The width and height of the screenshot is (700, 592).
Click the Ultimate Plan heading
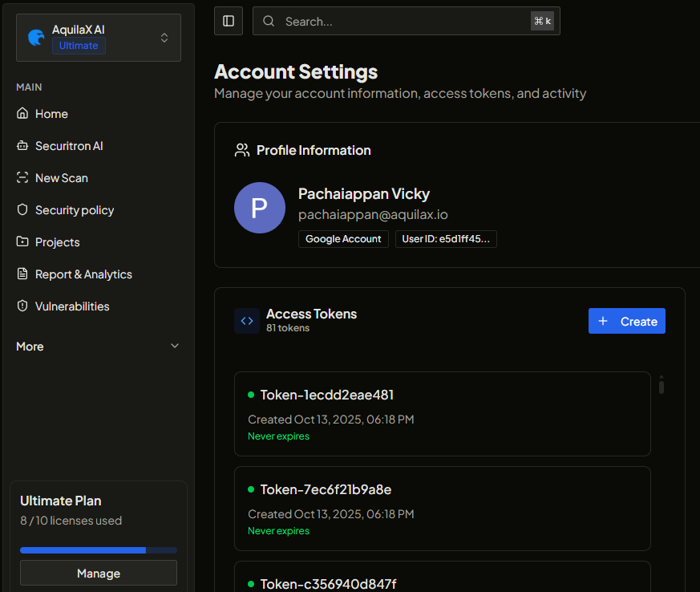click(61, 501)
